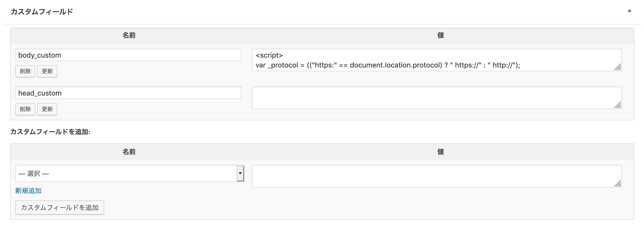Click the head_custom name field
The width and height of the screenshot is (644, 227).
(x=128, y=93)
